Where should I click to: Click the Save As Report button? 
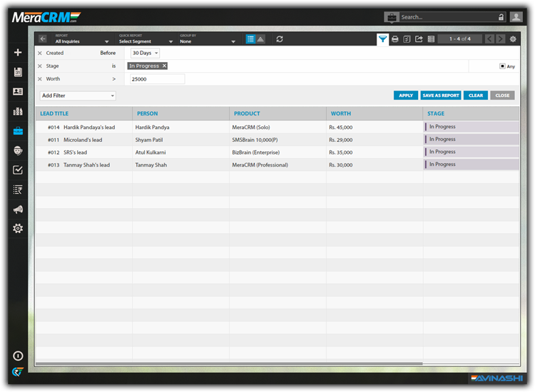(x=441, y=96)
